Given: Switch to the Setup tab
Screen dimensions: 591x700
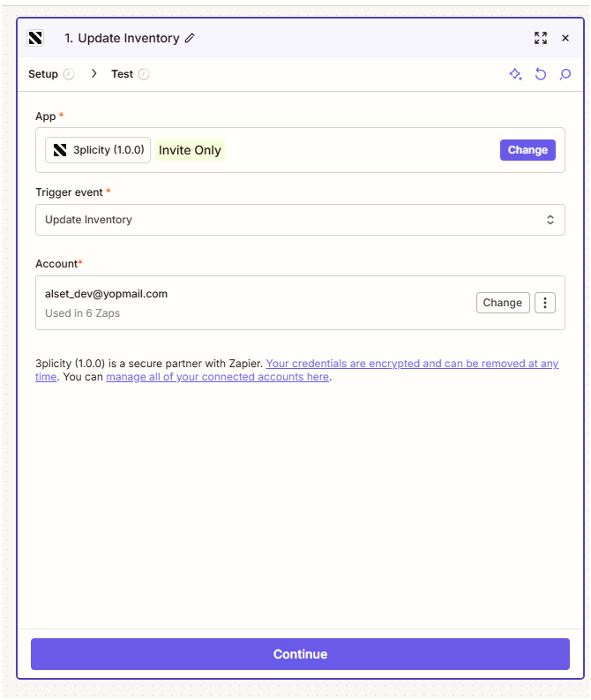Looking at the screenshot, I should [43, 74].
